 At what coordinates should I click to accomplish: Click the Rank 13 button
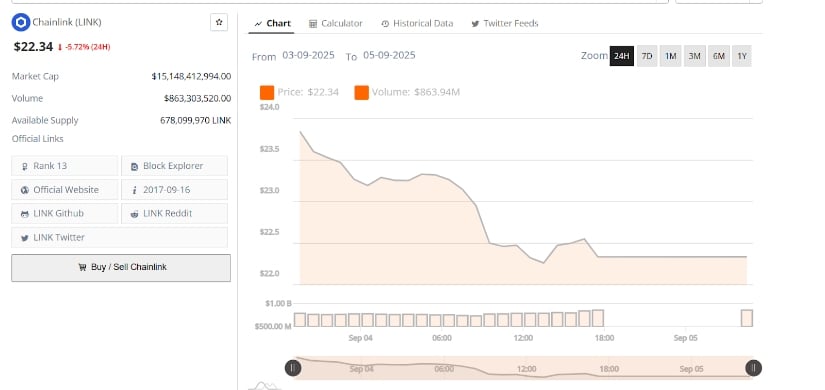coord(65,166)
